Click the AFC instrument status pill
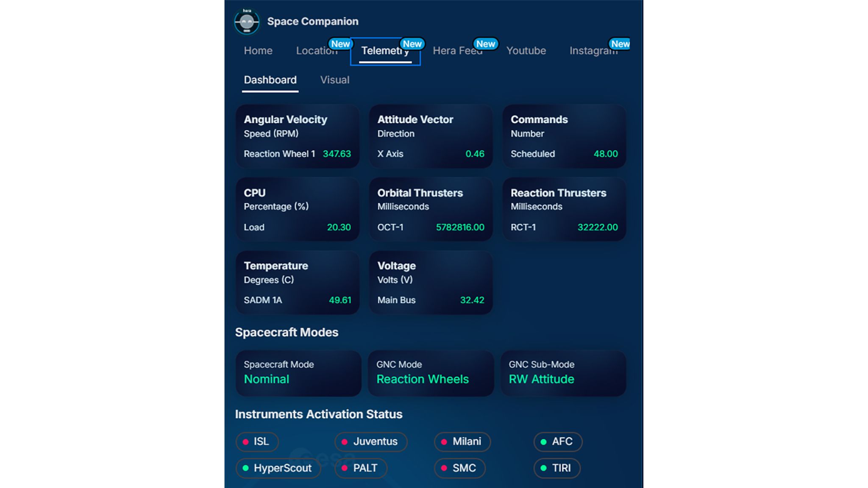 coord(557,441)
